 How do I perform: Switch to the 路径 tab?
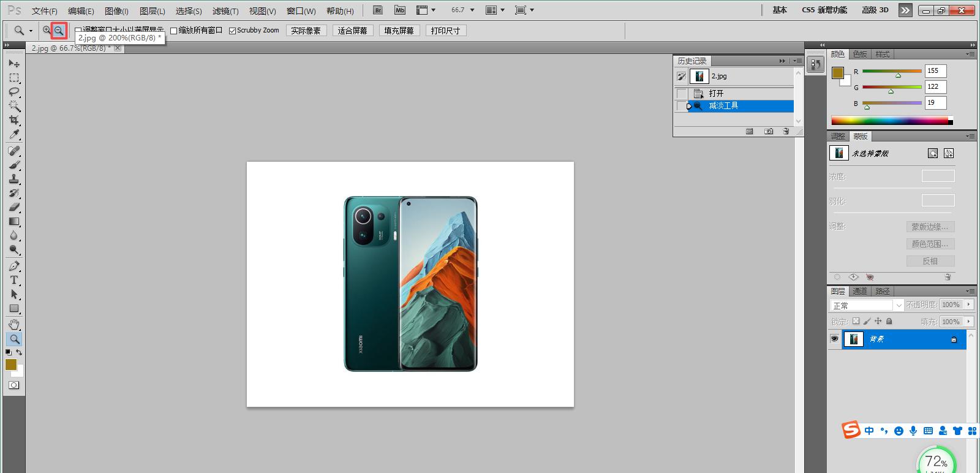coord(883,291)
